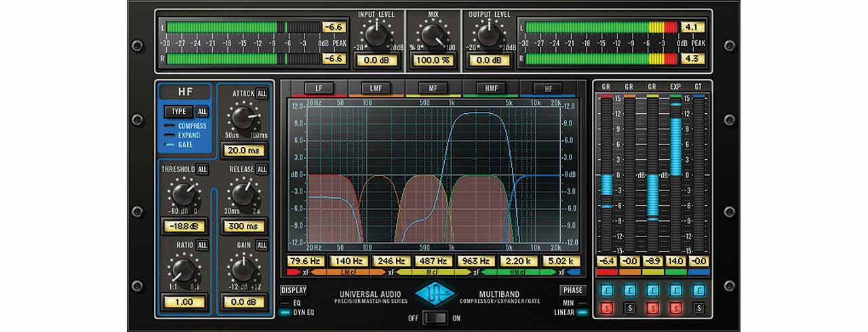Switch to the MF band tab
Screen dimensions: 868x332
tap(433, 88)
